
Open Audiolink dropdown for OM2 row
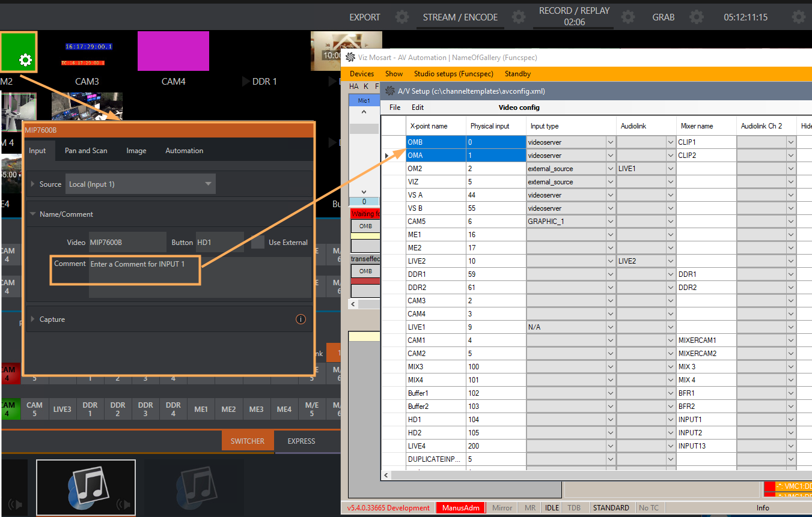click(670, 169)
